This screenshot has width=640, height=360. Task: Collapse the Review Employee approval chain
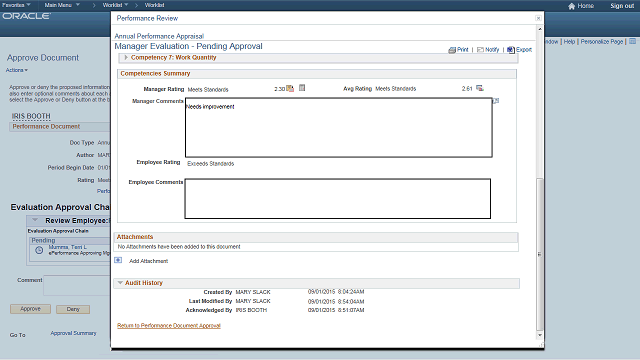click(x=35, y=220)
